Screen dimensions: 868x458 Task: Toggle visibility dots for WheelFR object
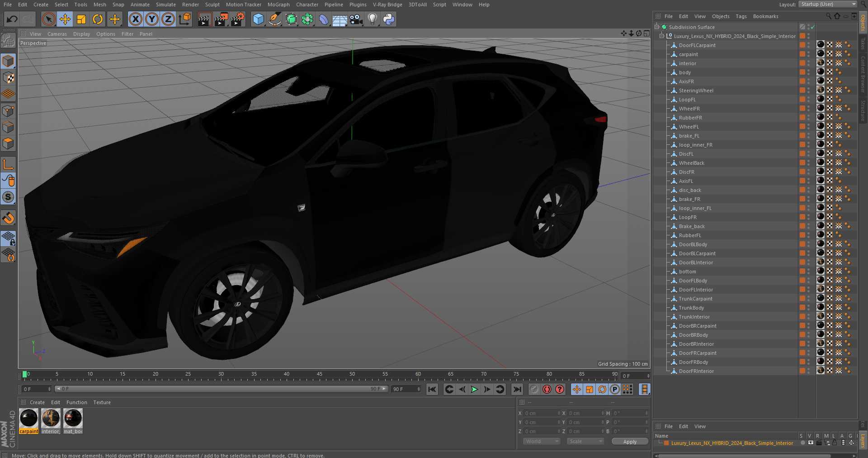pos(809,109)
